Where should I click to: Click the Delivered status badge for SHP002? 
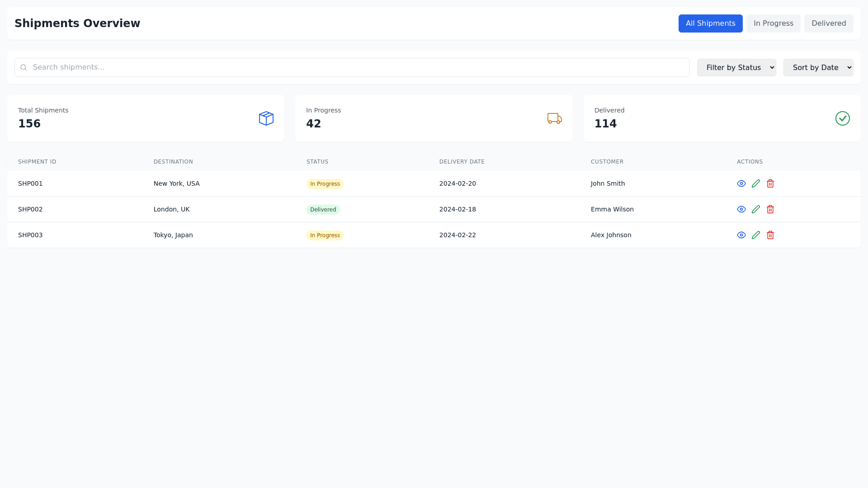[323, 210]
